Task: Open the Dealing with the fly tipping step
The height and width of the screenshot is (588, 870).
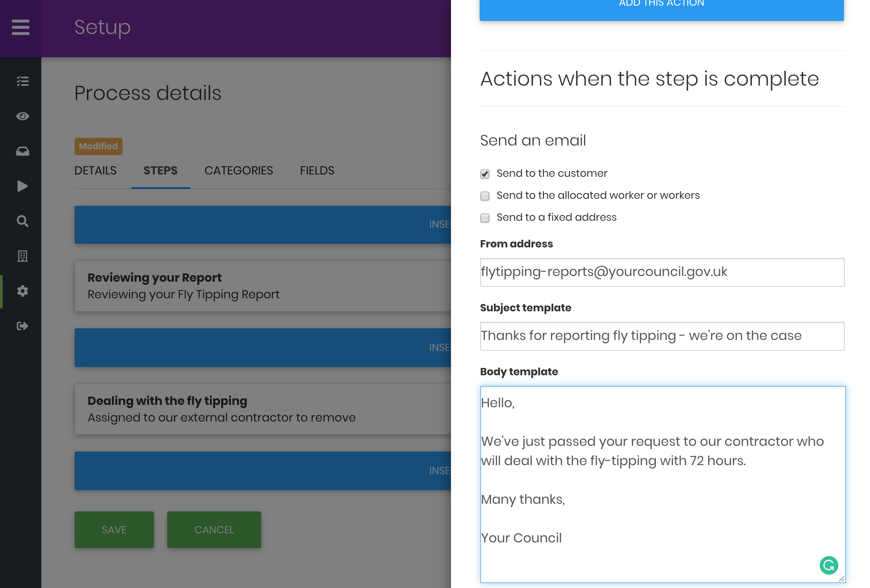Action: click(x=262, y=409)
